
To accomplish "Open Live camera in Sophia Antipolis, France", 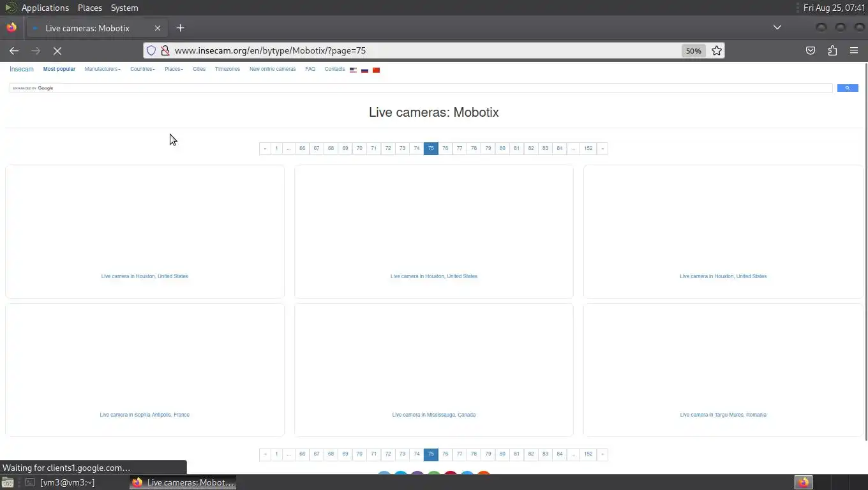I will coord(145,415).
